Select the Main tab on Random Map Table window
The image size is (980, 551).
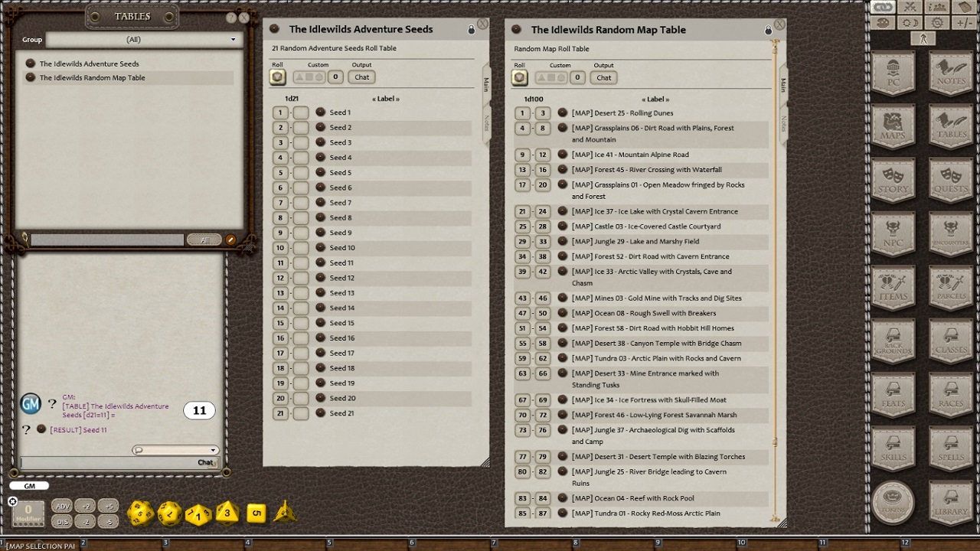point(783,86)
